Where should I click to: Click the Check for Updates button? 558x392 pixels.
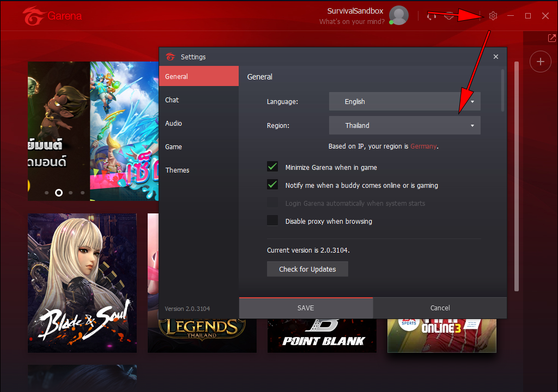(307, 269)
